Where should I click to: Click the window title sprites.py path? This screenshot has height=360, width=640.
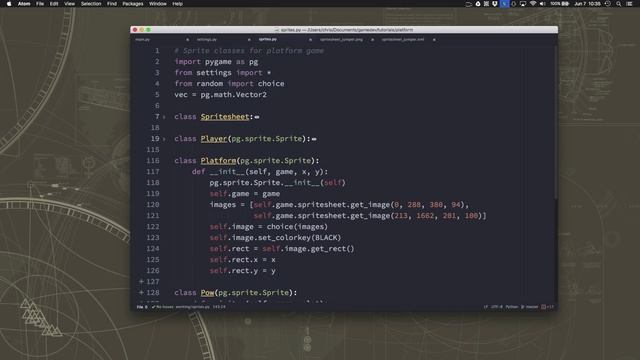tap(344, 30)
